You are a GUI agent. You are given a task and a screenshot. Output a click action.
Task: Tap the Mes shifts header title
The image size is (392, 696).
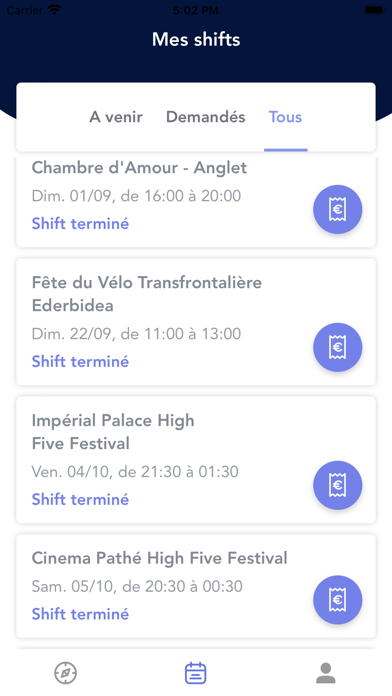[x=196, y=39]
